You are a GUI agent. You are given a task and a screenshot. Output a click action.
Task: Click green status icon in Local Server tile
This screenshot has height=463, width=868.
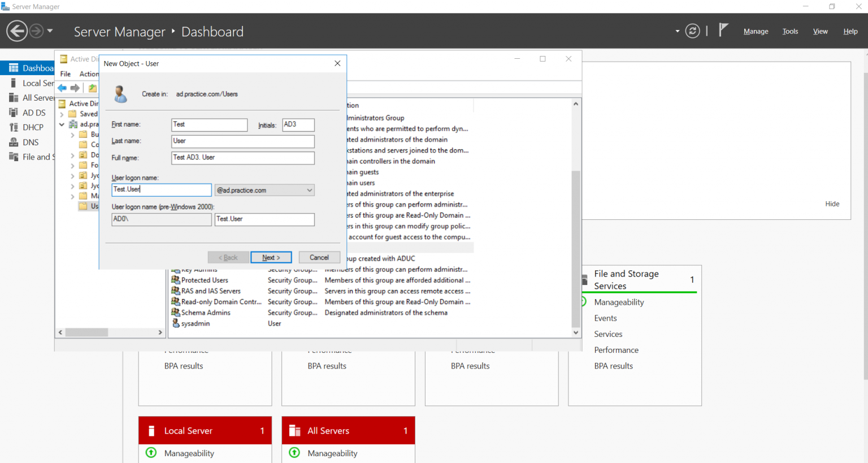(x=151, y=453)
